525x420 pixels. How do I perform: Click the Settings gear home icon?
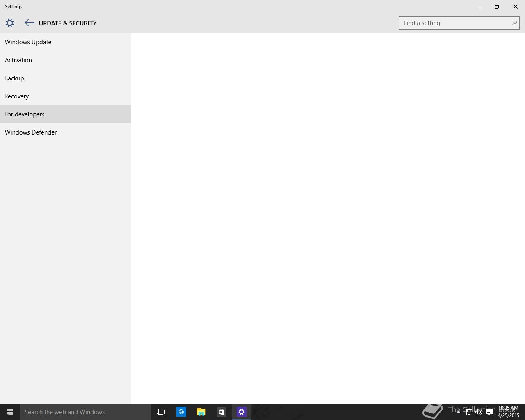click(10, 23)
